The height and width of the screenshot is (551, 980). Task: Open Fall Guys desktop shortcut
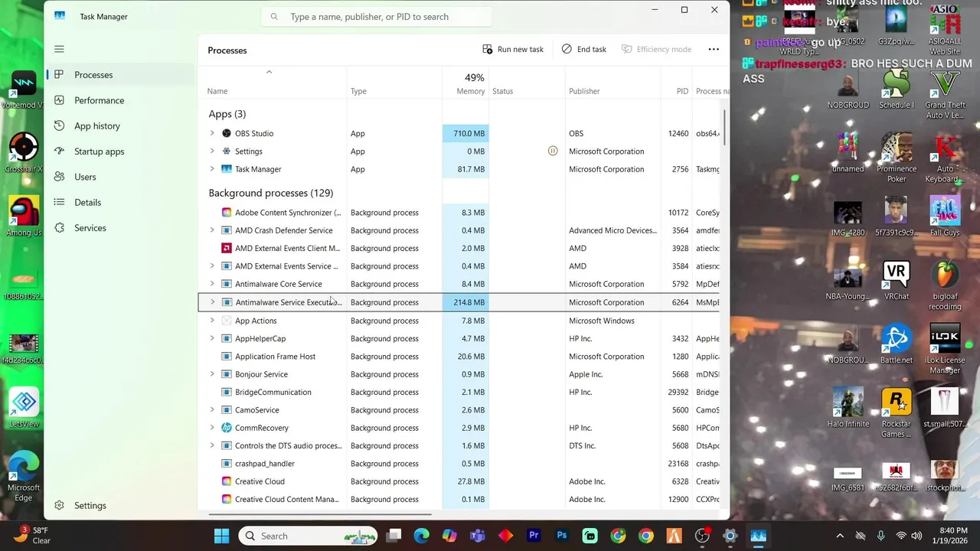click(x=945, y=217)
